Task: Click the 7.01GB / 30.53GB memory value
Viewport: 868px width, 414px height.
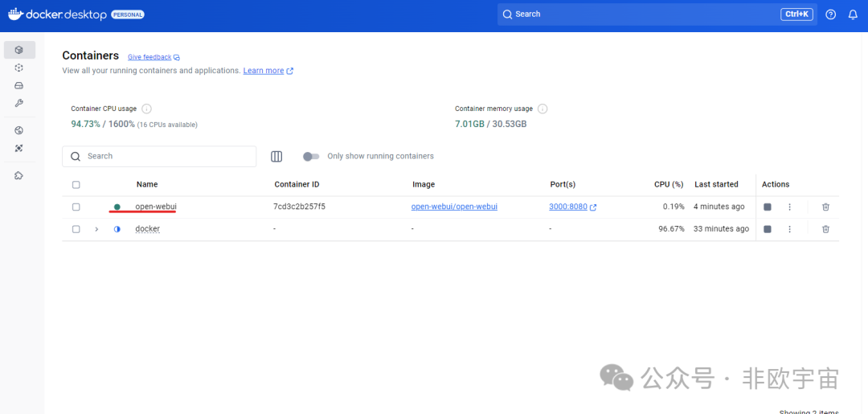Action: click(x=490, y=124)
